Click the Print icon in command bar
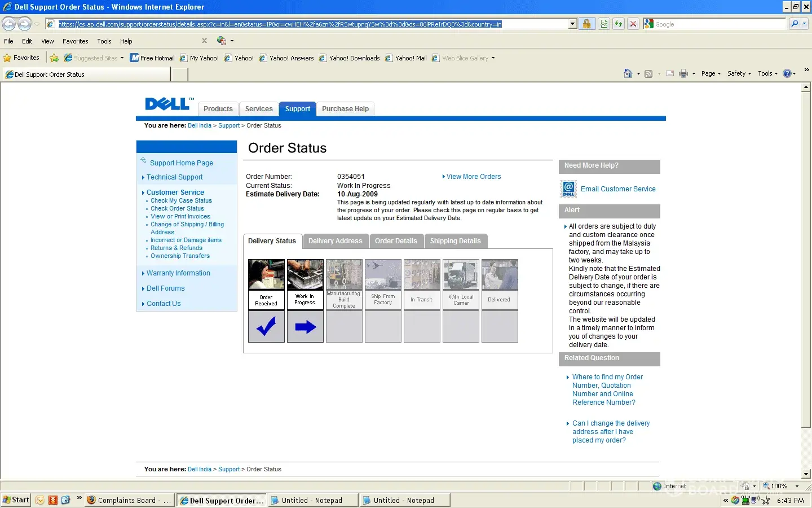Image resolution: width=812 pixels, height=508 pixels. coord(683,73)
